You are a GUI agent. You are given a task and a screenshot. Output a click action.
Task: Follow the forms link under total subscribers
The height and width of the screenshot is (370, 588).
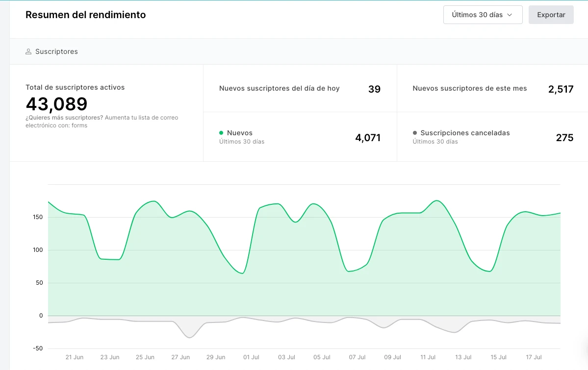(x=79, y=125)
